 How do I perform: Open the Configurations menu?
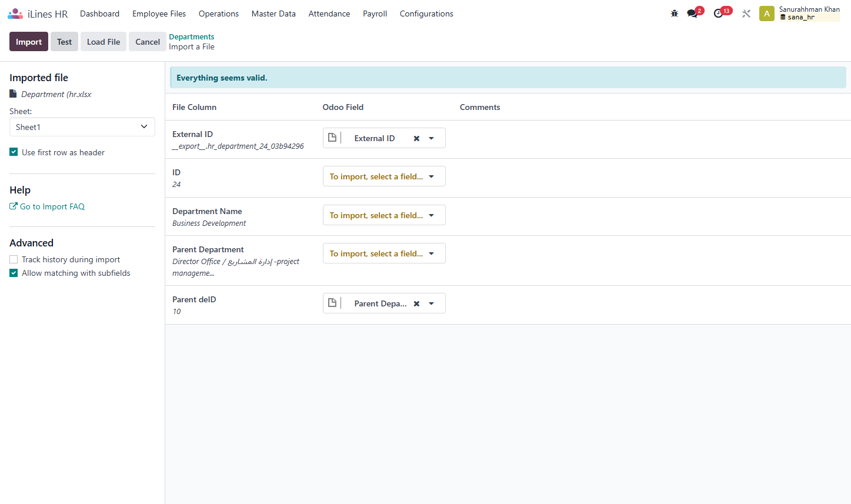point(426,14)
